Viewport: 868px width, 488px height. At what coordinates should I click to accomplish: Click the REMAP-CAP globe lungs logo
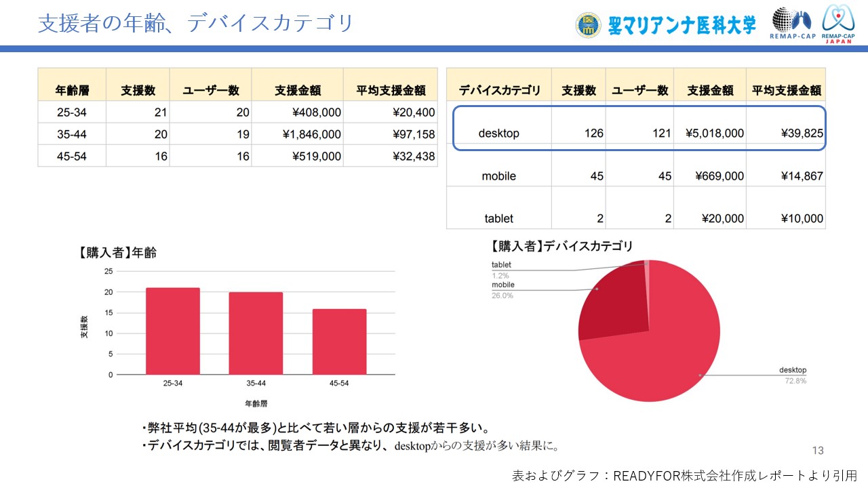coord(791,23)
